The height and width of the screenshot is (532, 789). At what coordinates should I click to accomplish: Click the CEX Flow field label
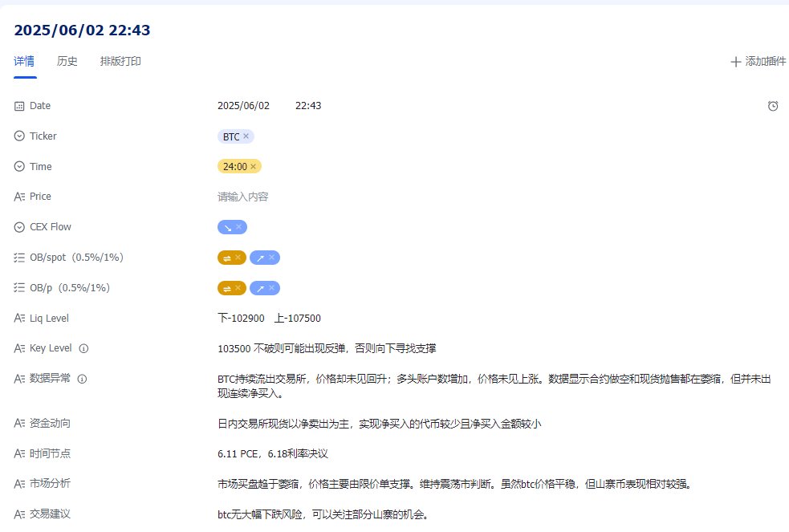click(x=51, y=227)
